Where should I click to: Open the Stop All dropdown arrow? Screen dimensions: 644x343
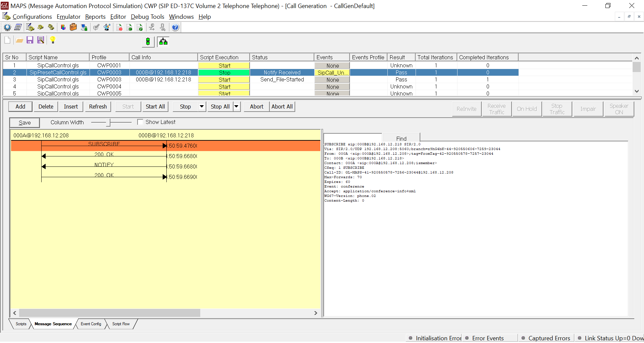(236, 107)
